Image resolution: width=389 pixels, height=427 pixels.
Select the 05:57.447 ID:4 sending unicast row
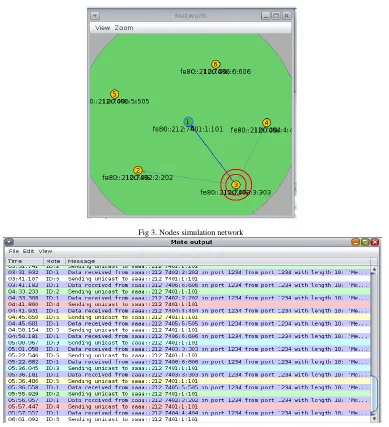(x=188, y=406)
